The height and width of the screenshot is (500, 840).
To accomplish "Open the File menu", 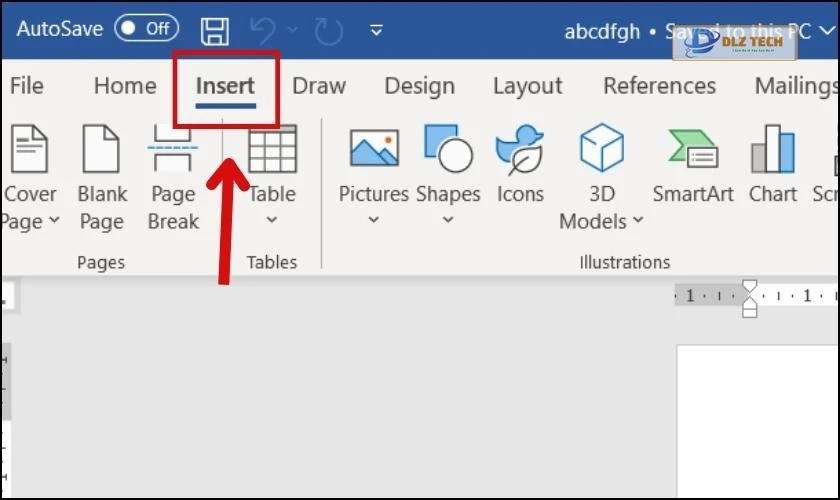I will (x=26, y=86).
